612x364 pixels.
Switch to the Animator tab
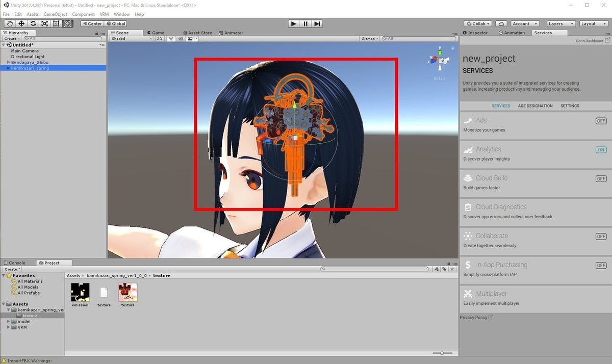(x=231, y=33)
